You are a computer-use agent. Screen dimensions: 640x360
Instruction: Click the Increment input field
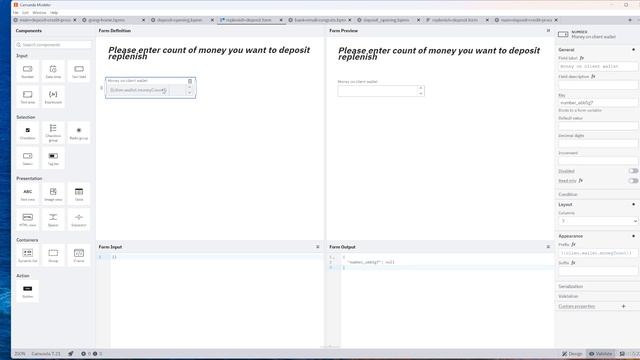598,161
